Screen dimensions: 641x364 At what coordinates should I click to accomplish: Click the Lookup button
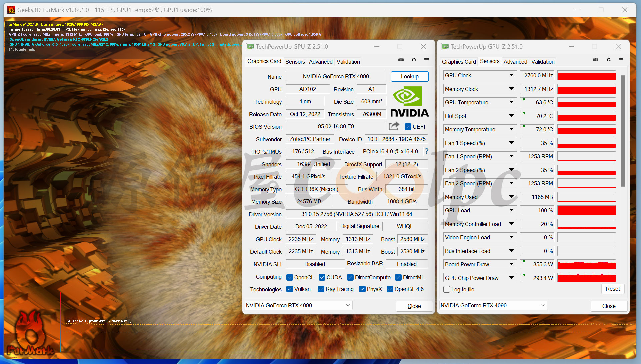[410, 76]
